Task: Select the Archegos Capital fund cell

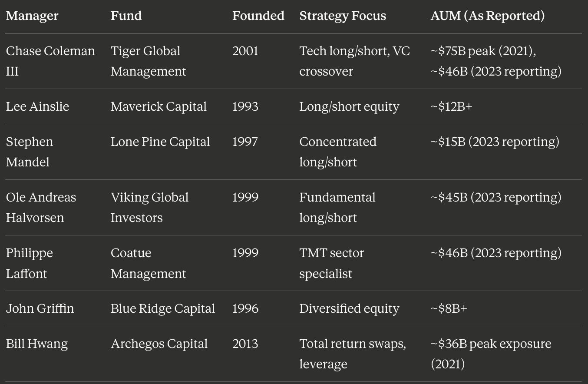Action: point(159,344)
